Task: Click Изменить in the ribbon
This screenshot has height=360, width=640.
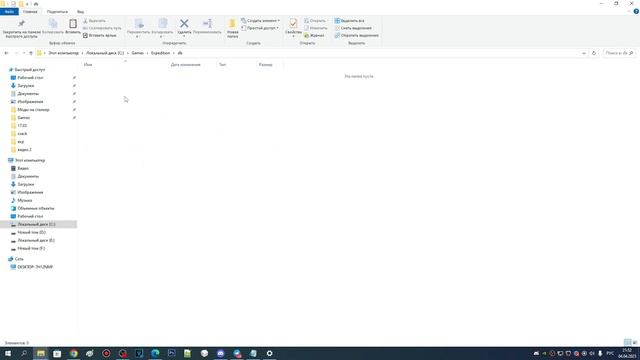Action: [x=316, y=28]
